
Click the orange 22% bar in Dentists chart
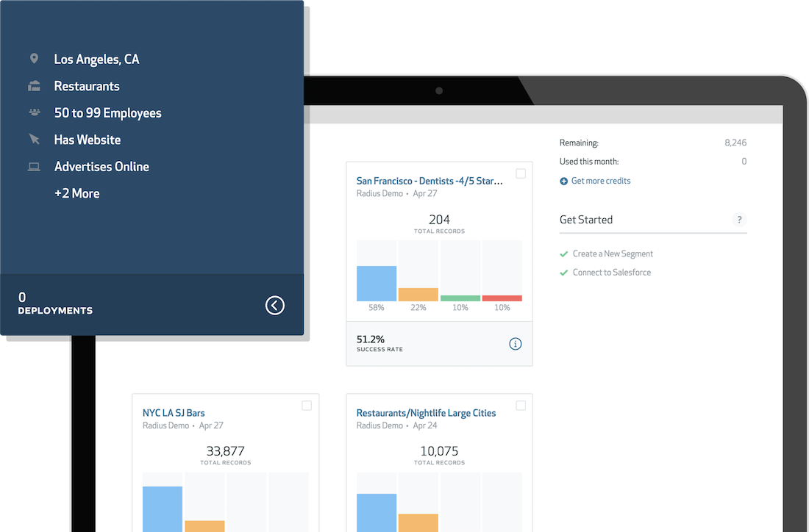click(x=418, y=295)
